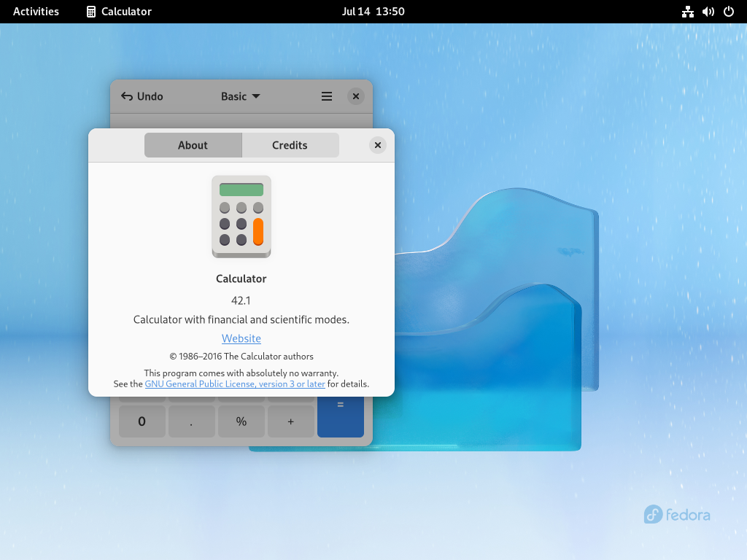Screen dimensions: 747x560
Task: Click the "Calculator" title in About dialog
Action: pyautogui.click(x=241, y=279)
